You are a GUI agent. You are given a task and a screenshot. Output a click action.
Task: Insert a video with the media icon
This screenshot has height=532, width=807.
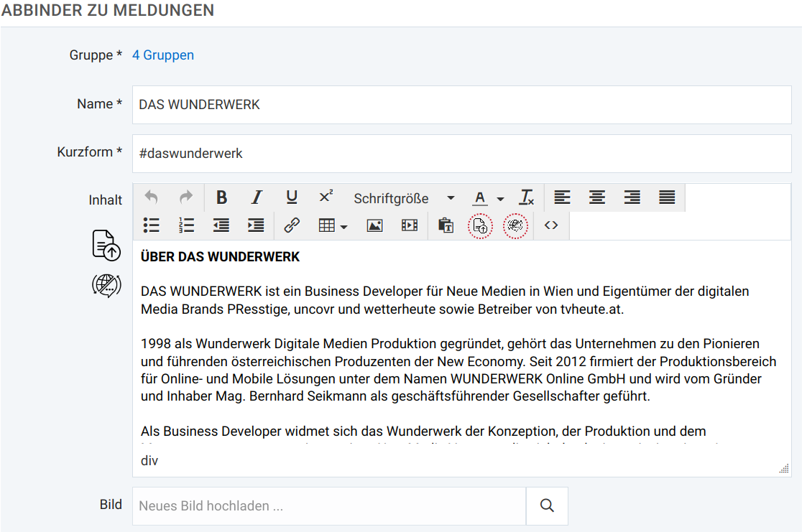(x=409, y=225)
